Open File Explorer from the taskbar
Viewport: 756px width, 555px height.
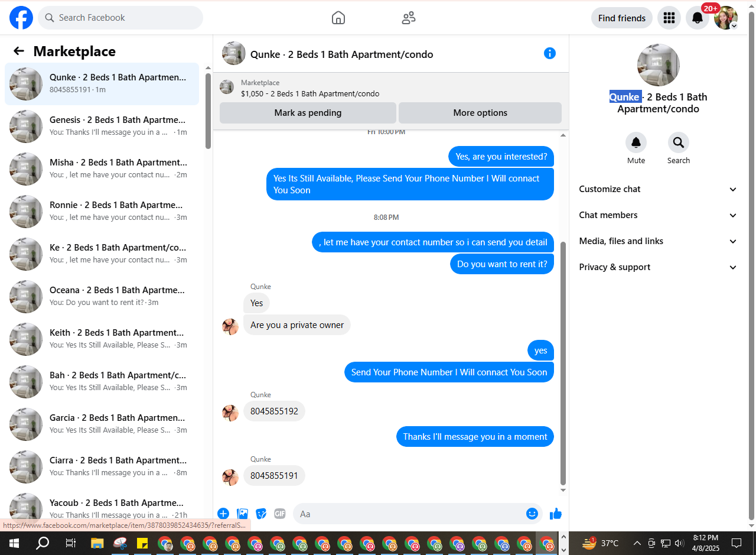(x=97, y=543)
